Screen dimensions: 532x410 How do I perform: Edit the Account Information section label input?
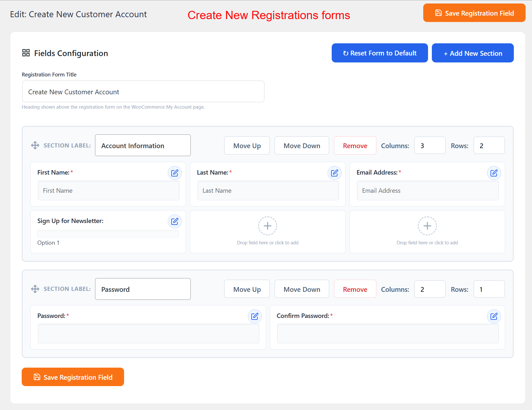click(x=143, y=145)
